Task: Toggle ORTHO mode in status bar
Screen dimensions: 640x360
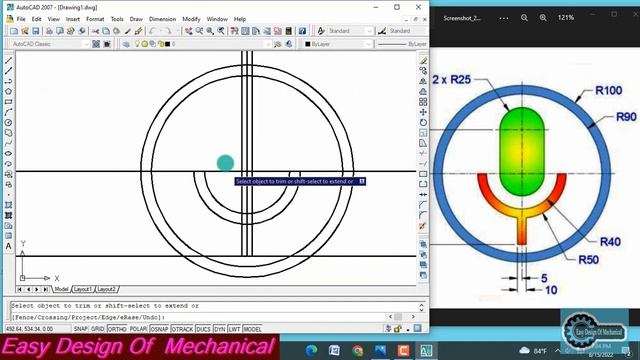Action: pyautogui.click(x=117, y=329)
